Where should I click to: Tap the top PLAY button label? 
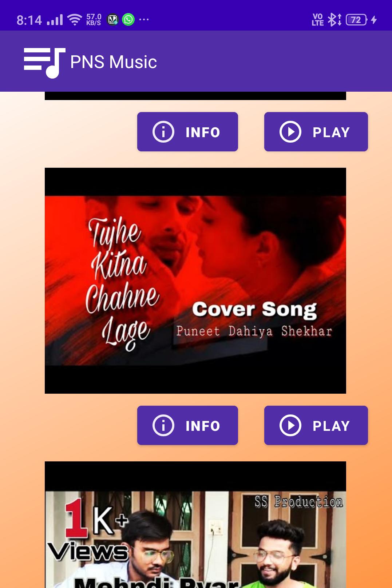tap(331, 132)
